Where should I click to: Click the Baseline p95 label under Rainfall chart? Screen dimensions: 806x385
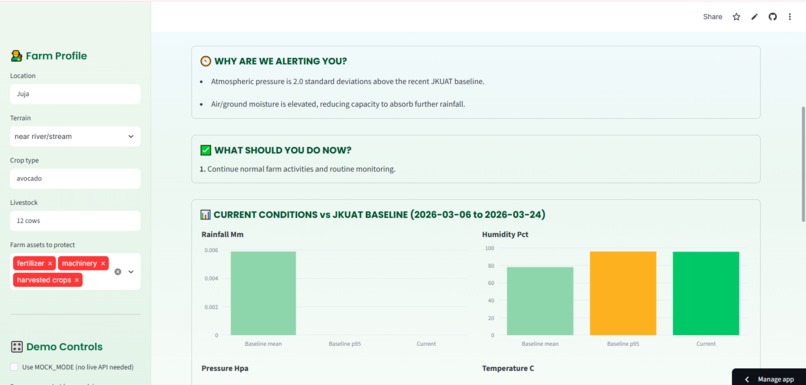(345, 343)
